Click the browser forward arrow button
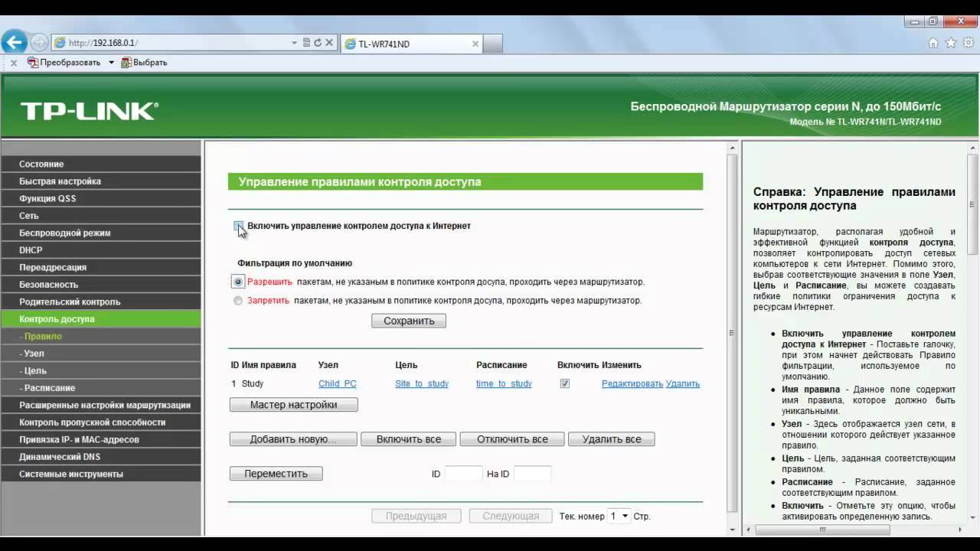The height and width of the screenshot is (551, 980). click(x=38, y=43)
